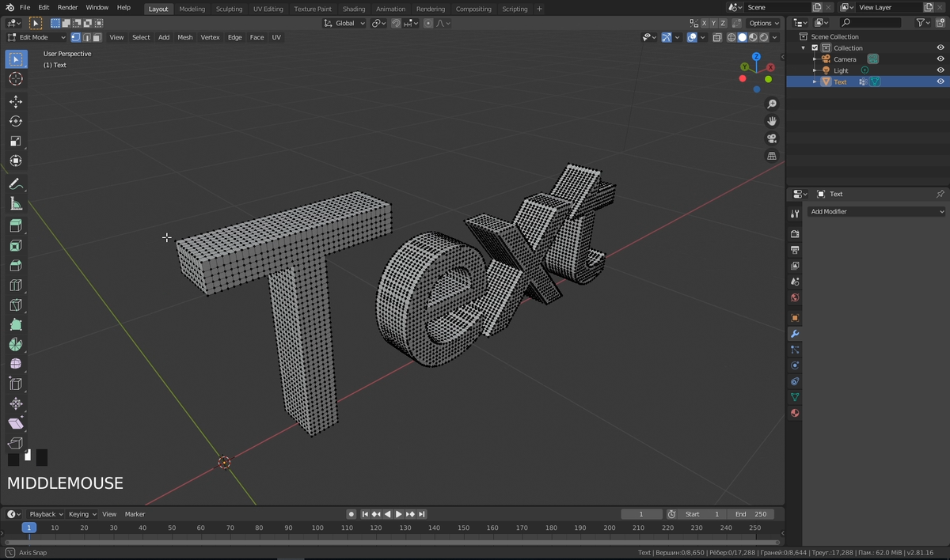Image resolution: width=950 pixels, height=560 pixels.
Task: Switch to the Shading workspace tab
Action: coord(354,9)
